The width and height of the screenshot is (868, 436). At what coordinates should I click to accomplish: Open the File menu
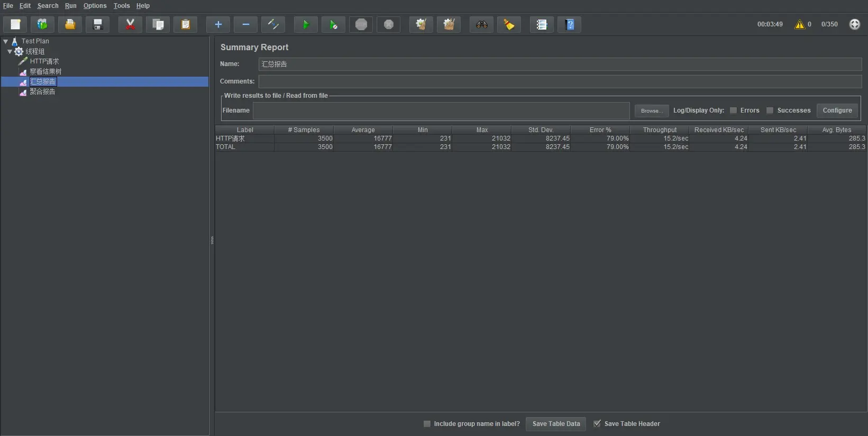click(x=8, y=6)
